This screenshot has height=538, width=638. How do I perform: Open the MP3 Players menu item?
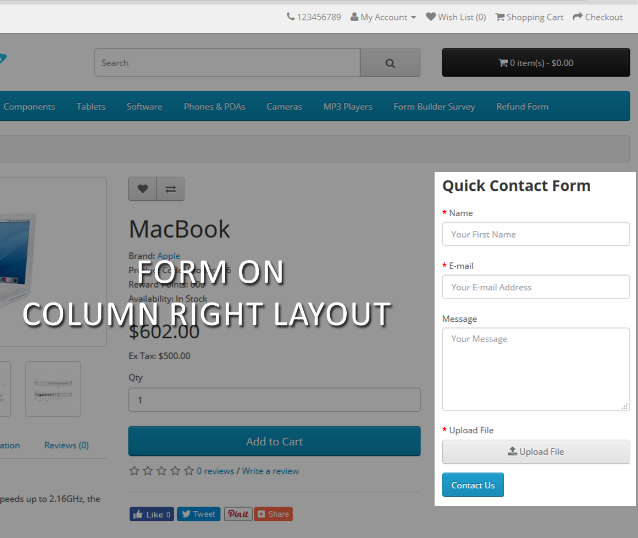[x=348, y=107]
